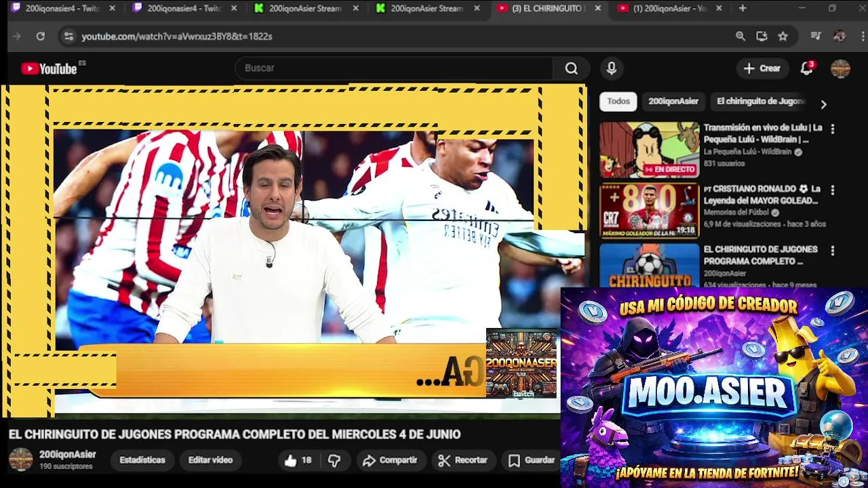Open 200iqonAsier channel name link

coord(68,454)
